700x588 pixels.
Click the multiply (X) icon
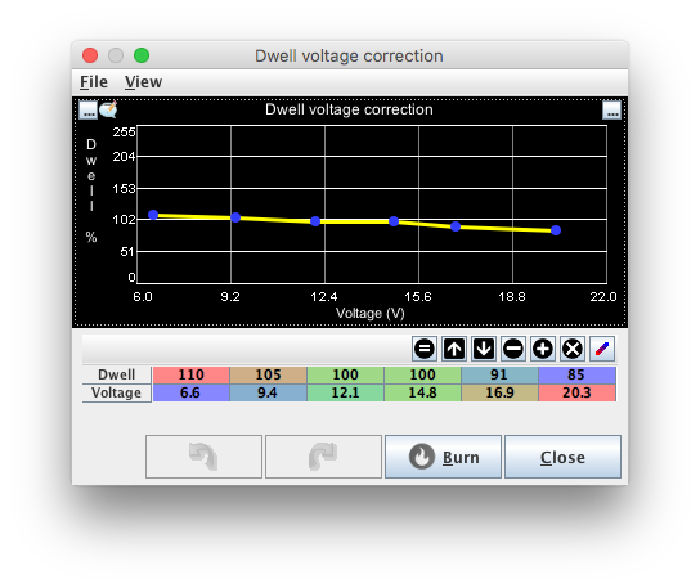coord(573,349)
